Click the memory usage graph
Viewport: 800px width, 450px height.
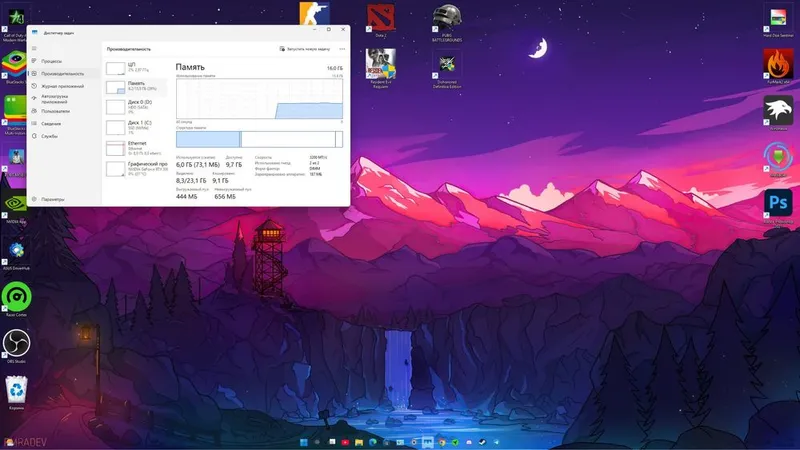tap(259, 98)
